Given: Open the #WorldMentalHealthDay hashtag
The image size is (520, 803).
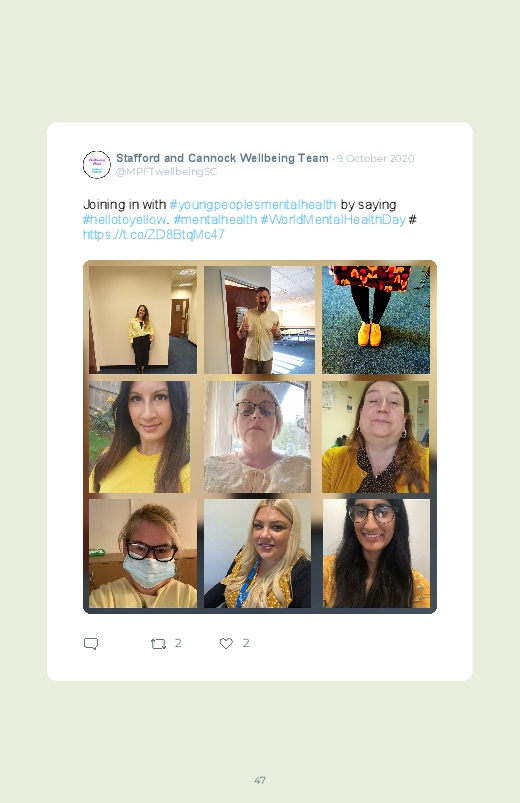Looking at the screenshot, I should pos(333,219).
